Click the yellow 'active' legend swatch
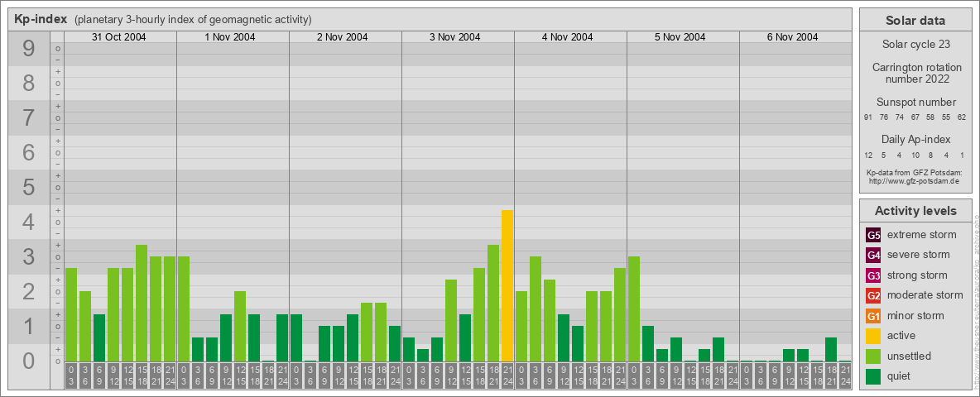980x397 pixels. pos(873,336)
